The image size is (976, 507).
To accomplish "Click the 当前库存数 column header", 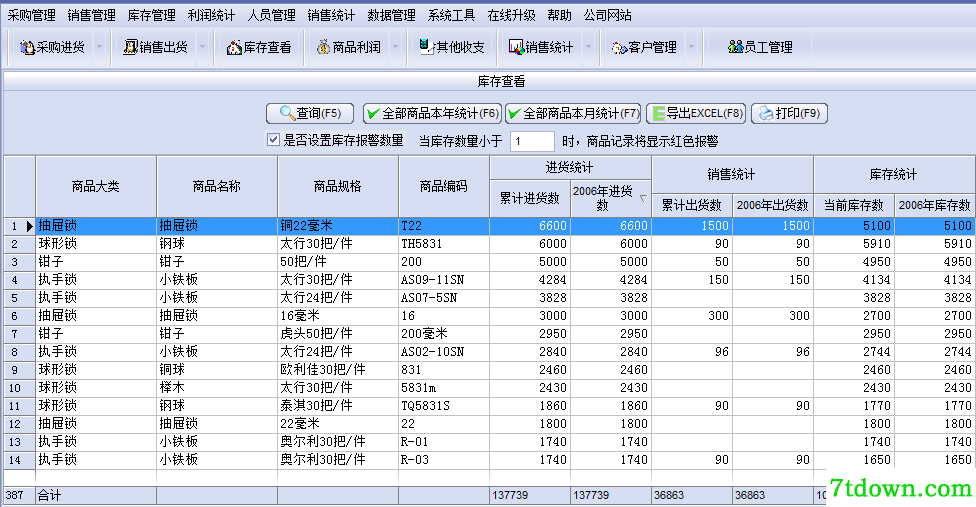I will point(854,205).
